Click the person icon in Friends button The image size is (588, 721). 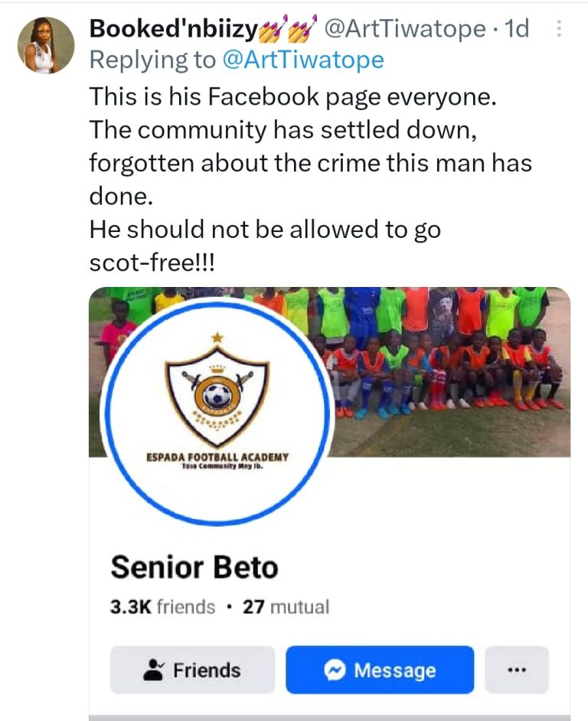coord(153,670)
